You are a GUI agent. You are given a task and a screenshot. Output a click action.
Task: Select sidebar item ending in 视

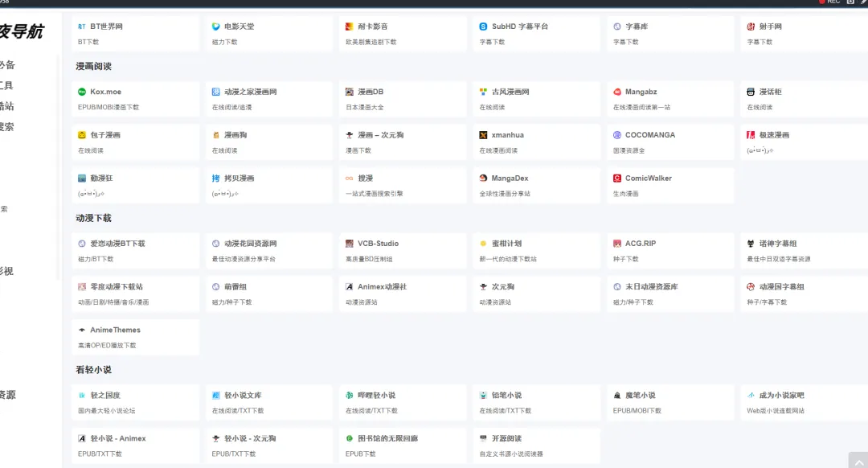pos(6,271)
